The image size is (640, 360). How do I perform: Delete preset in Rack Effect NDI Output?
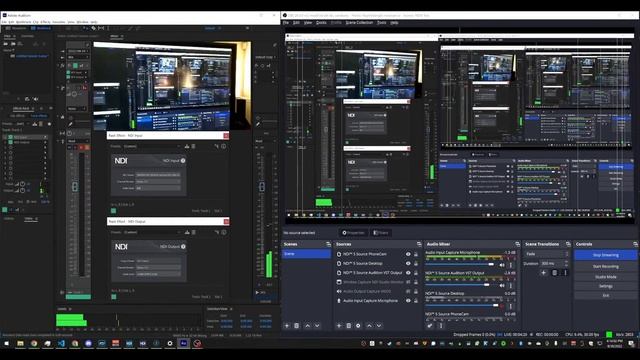[x=193, y=232]
